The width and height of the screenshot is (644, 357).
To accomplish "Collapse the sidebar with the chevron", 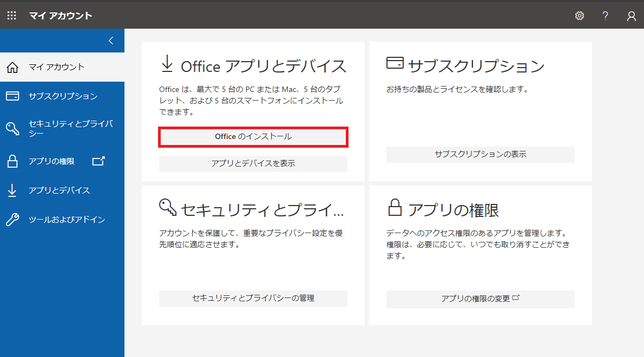I will click(x=111, y=41).
